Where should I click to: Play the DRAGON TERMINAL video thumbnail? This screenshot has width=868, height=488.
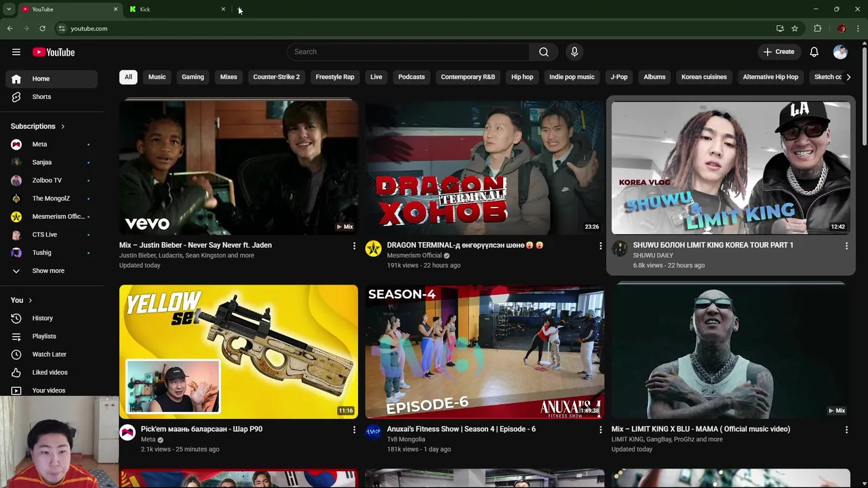click(484, 167)
